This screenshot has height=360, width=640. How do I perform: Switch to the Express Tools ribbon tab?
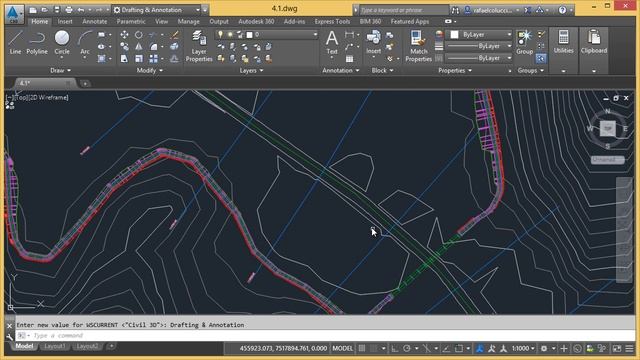pyautogui.click(x=332, y=21)
